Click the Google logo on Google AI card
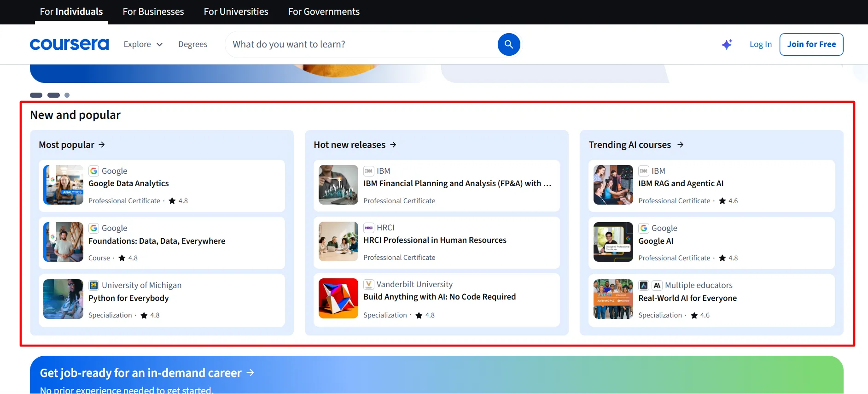This screenshot has width=868, height=394. point(644,228)
